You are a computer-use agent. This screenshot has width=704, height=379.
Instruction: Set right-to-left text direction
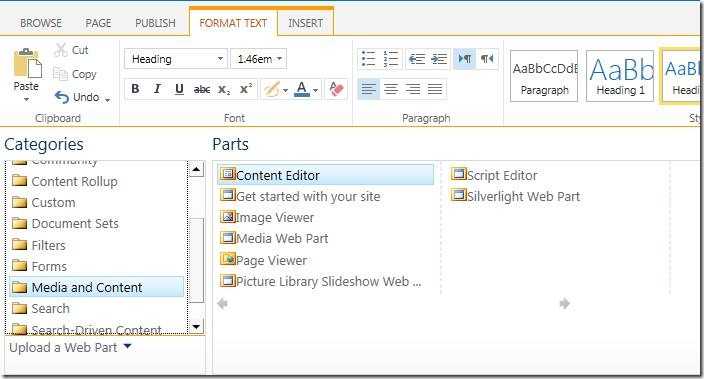pyautogui.click(x=487, y=59)
